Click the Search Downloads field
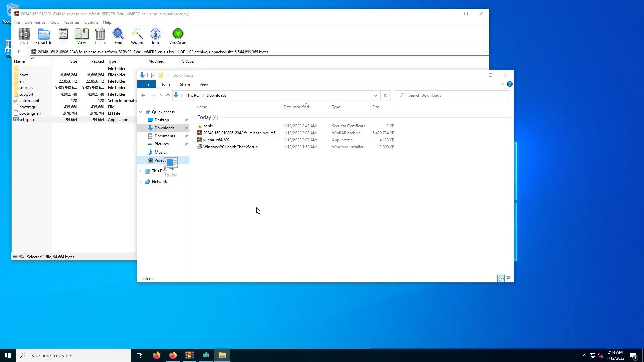 pos(456,95)
